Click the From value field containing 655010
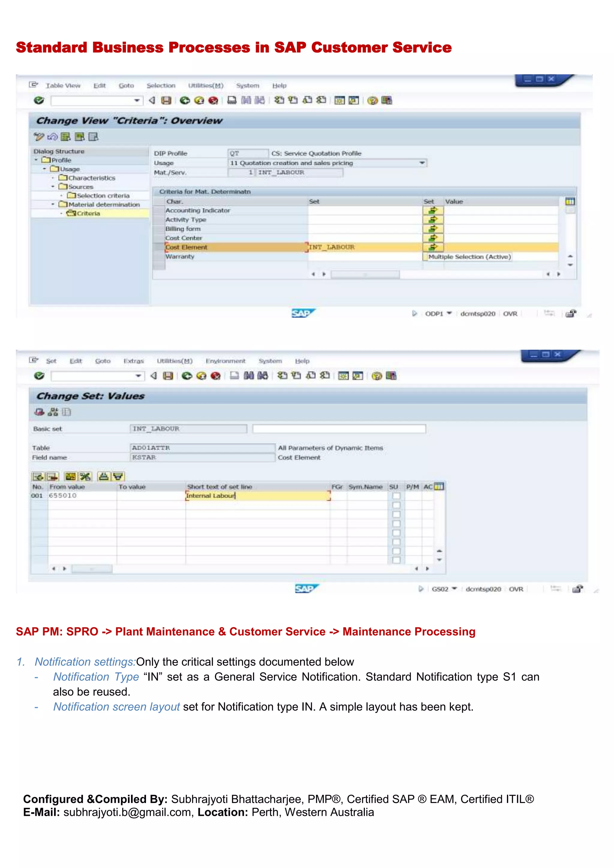614x868 pixels. [x=82, y=496]
